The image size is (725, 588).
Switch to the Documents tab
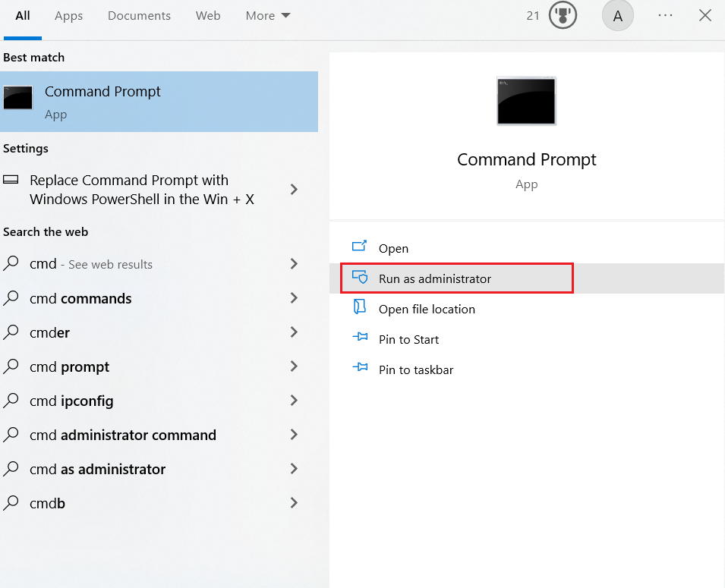click(139, 15)
